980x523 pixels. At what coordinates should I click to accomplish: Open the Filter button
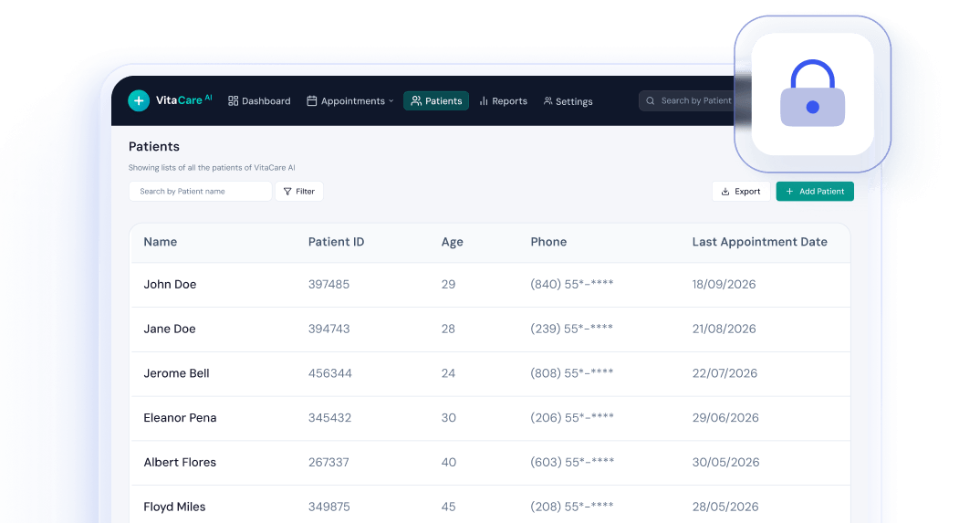click(299, 191)
